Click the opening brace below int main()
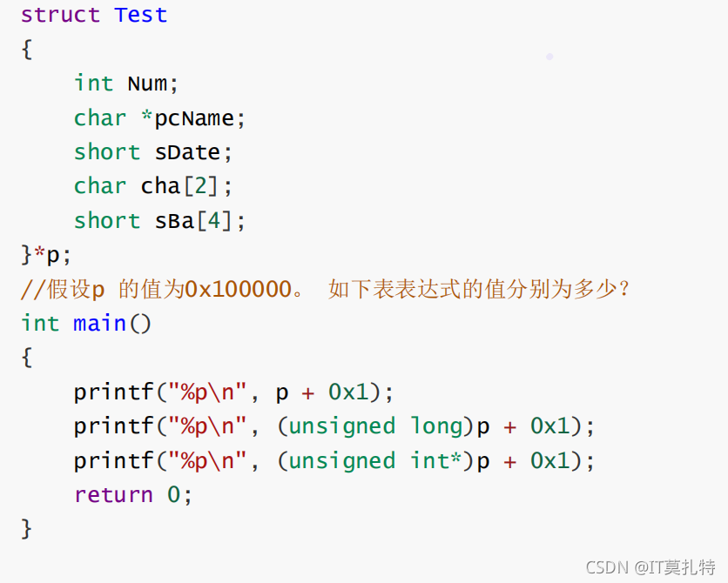 coord(26,358)
